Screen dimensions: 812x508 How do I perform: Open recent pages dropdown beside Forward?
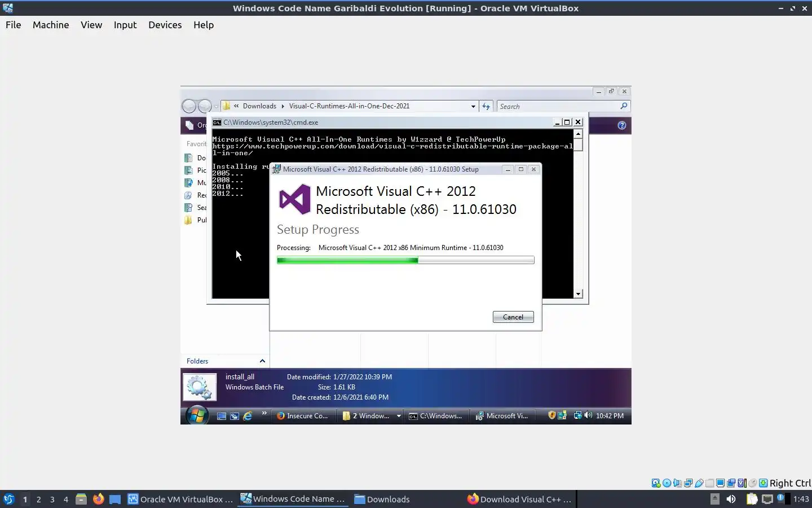(x=216, y=107)
